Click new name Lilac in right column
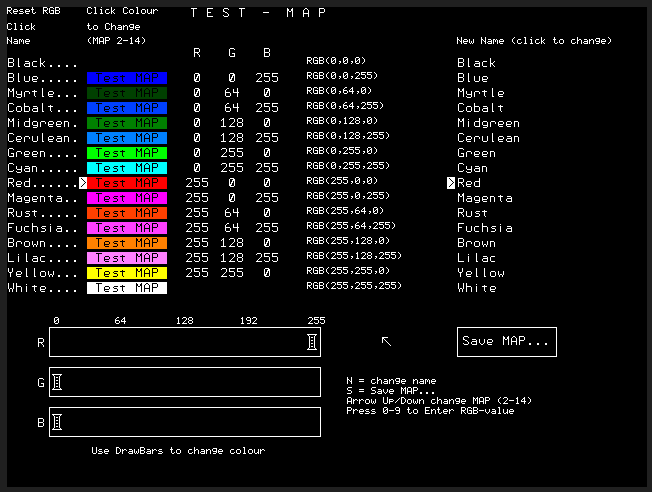The width and height of the screenshot is (652, 492). click(477, 258)
